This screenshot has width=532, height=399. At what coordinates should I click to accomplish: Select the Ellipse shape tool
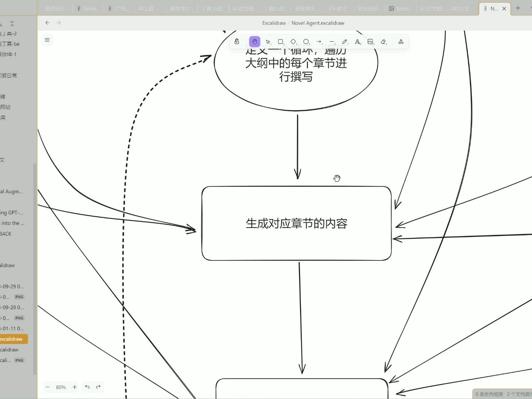(306, 42)
